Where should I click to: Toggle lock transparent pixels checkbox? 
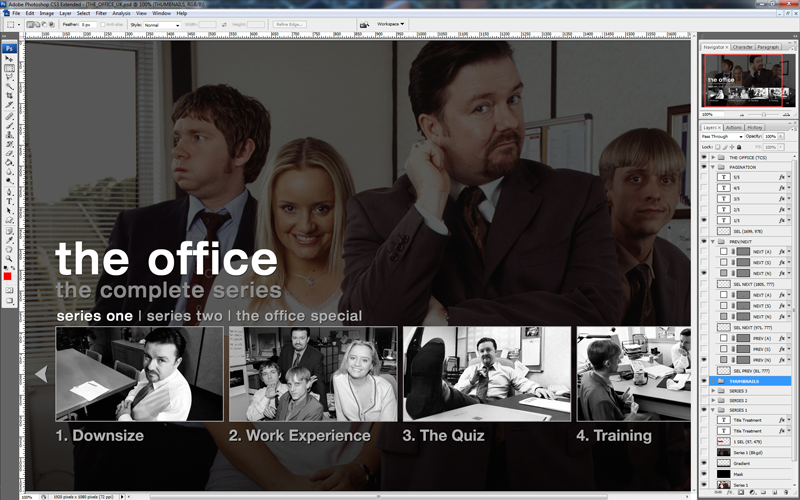tap(717, 147)
